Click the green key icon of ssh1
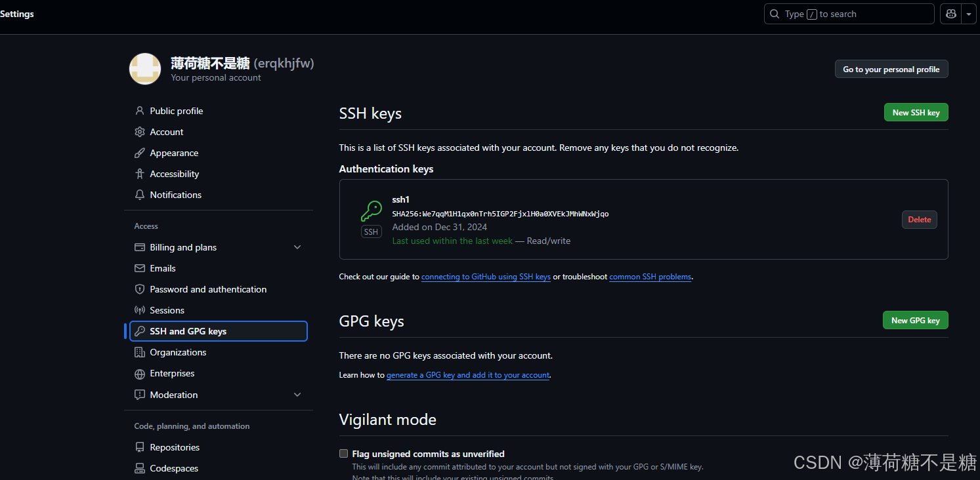This screenshot has height=480, width=980. (372, 211)
